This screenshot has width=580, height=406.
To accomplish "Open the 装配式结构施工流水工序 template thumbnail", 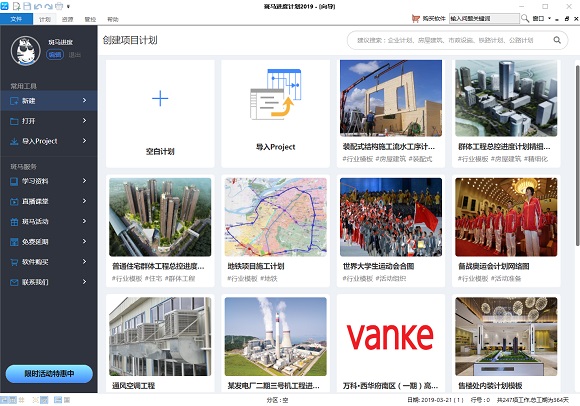I will point(391,98).
